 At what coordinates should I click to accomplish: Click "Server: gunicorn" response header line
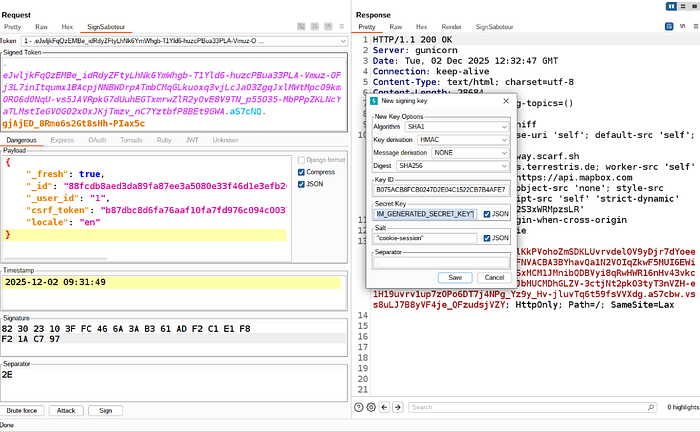[x=415, y=50]
